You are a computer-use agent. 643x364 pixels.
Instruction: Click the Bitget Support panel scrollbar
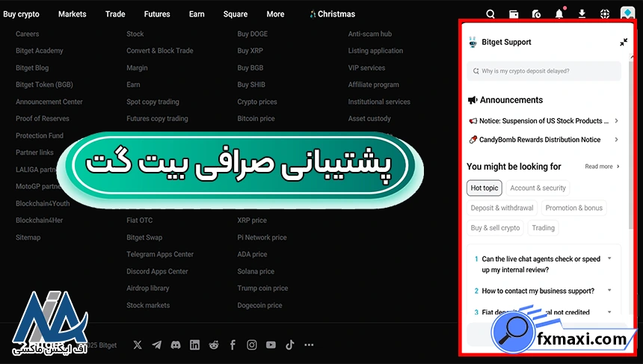point(631,144)
